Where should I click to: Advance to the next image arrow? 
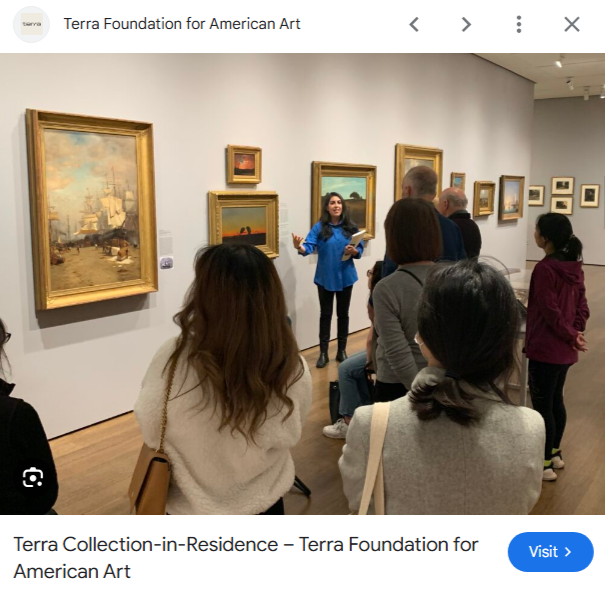point(466,24)
